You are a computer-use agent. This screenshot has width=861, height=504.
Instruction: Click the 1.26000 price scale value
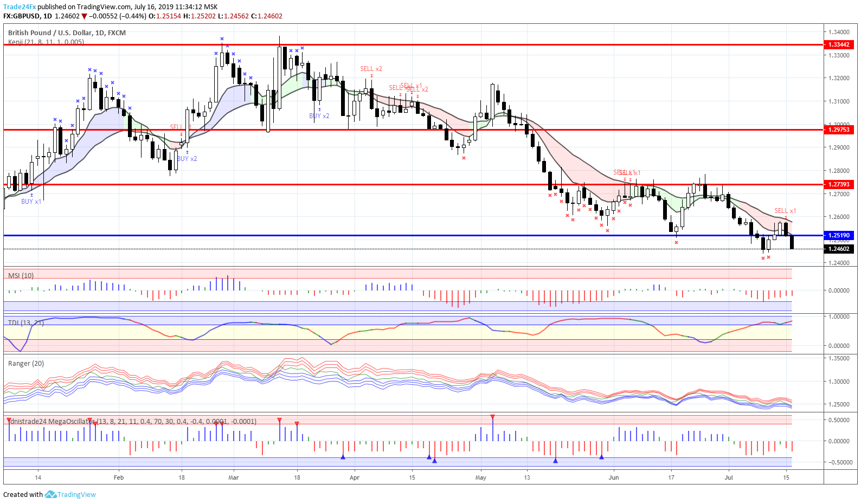coord(839,217)
